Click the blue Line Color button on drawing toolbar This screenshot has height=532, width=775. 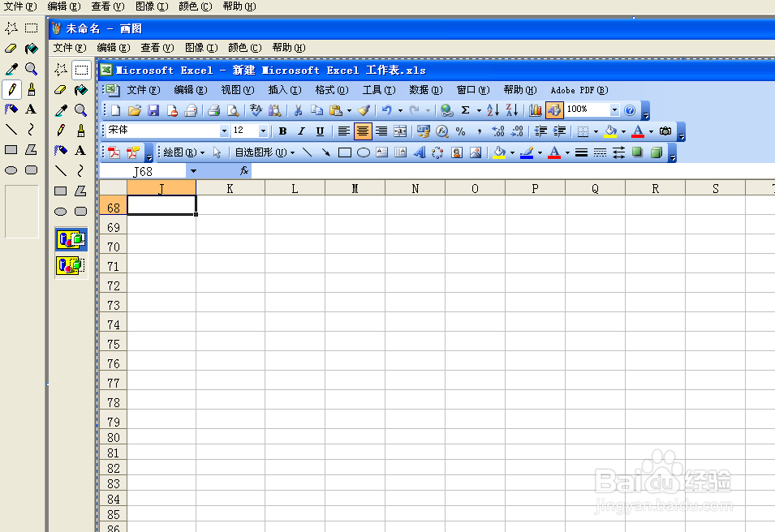(527, 152)
